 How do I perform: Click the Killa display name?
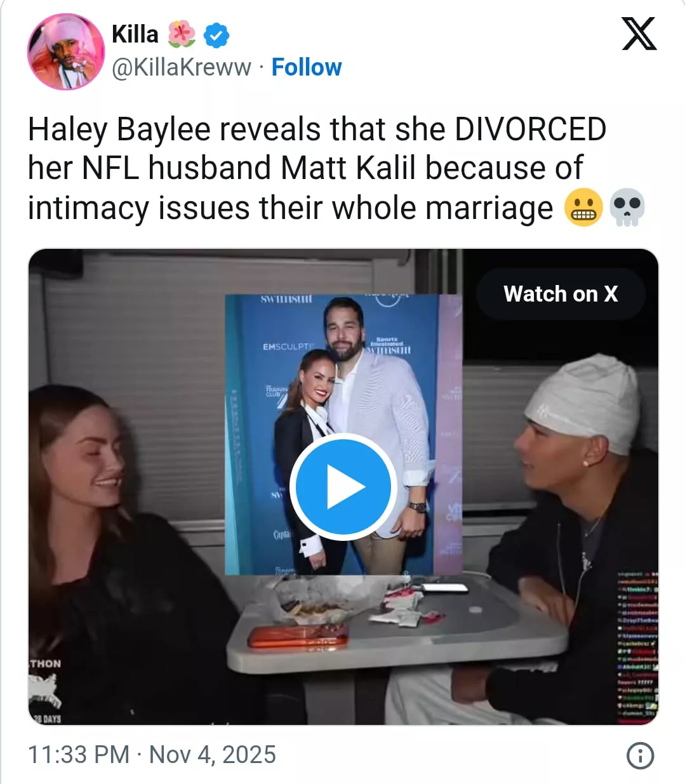(x=135, y=34)
